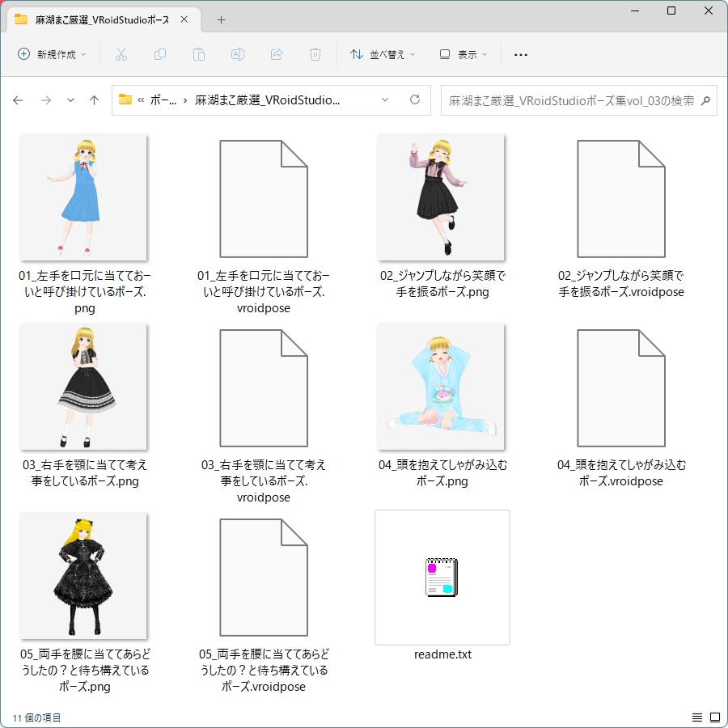Open the readme.txt file

pyautogui.click(x=442, y=577)
